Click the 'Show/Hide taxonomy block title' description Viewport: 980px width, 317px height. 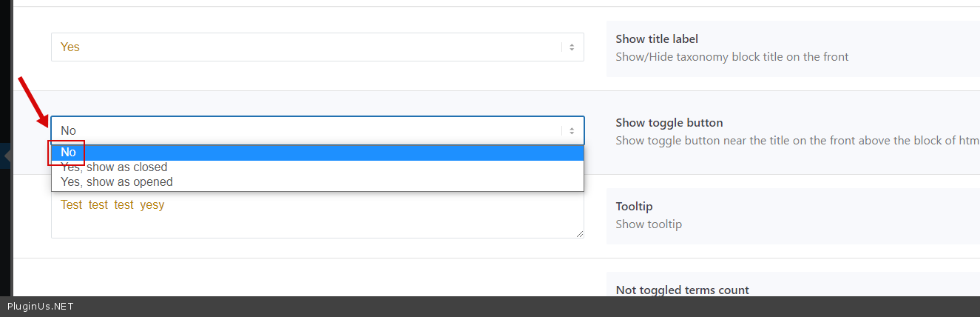coord(731,56)
